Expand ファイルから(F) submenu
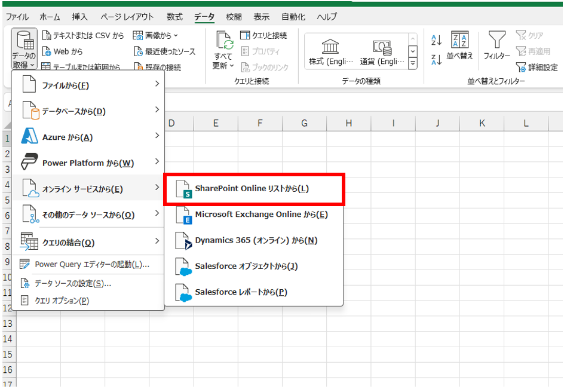Image resolution: width=567 pixels, height=392 pixels. [x=88, y=85]
